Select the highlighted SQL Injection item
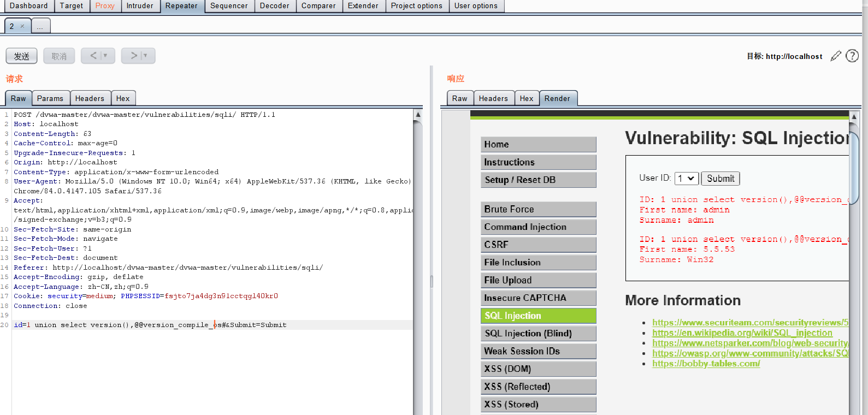 pyautogui.click(x=539, y=316)
